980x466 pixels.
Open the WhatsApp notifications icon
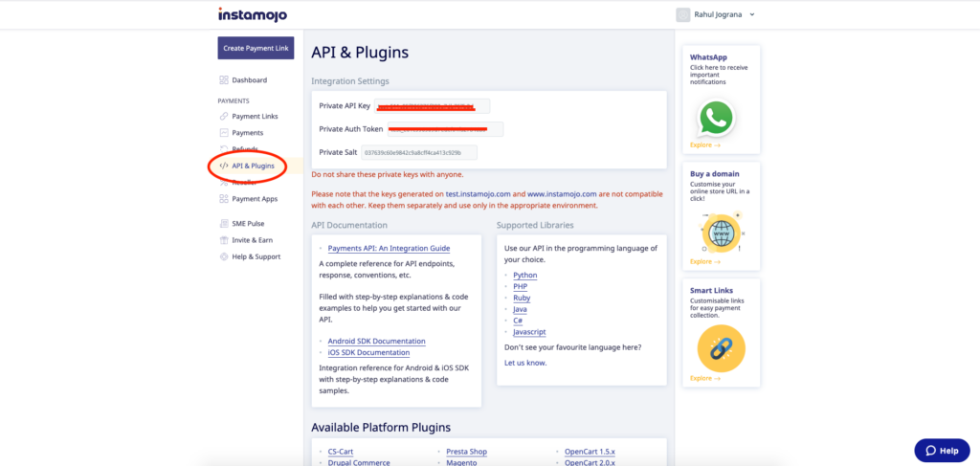(715, 118)
